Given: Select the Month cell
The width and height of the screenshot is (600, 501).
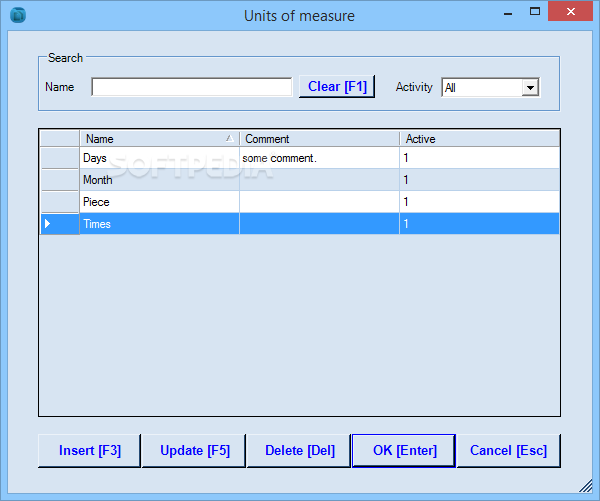Looking at the screenshot, I should coord(160,180).
